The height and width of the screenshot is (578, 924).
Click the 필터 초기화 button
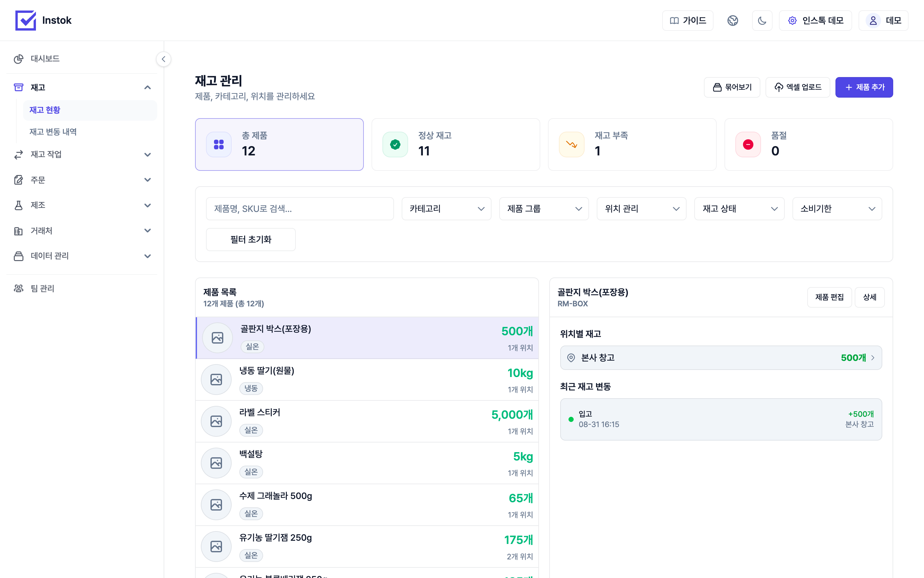tap(251, 239)
